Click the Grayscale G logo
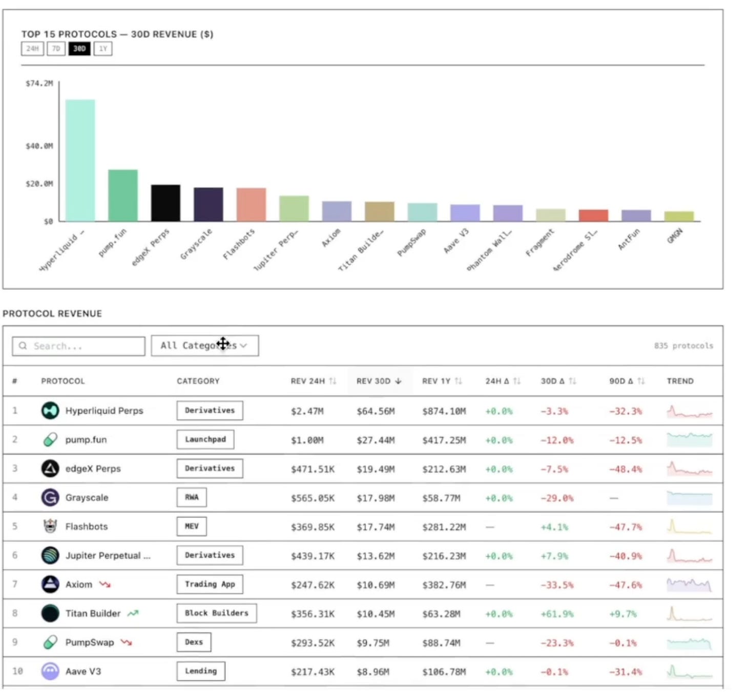This screenshot has width=746, height=700. tap(50, 498)
